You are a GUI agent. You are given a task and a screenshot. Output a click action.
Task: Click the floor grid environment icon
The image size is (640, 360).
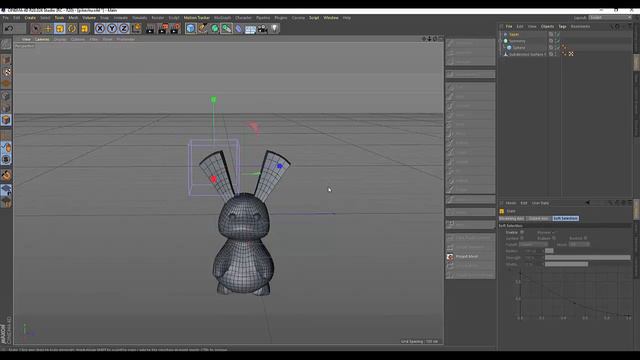[250, 29]
